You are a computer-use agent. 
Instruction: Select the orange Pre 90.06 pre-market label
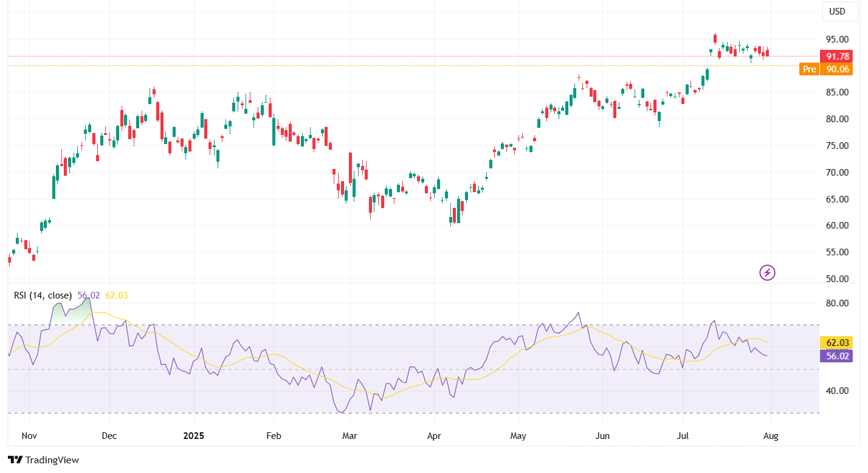tap(827, 69)
